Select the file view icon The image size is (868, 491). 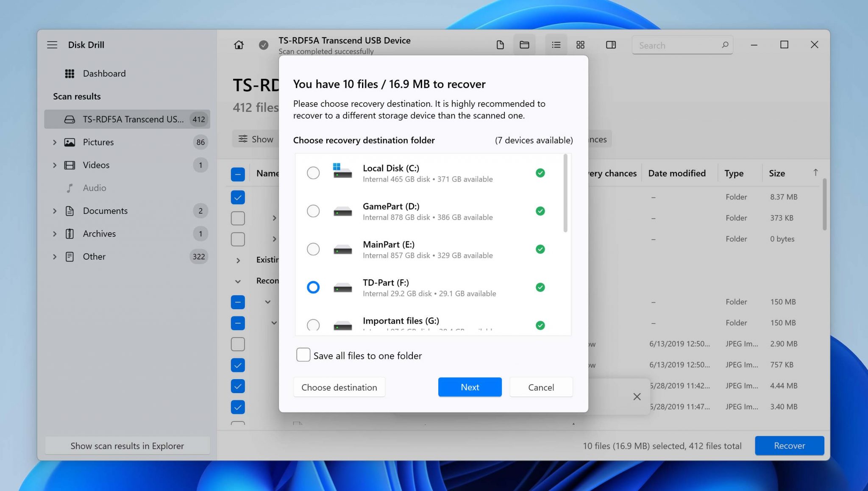click(x=500, y=44)
